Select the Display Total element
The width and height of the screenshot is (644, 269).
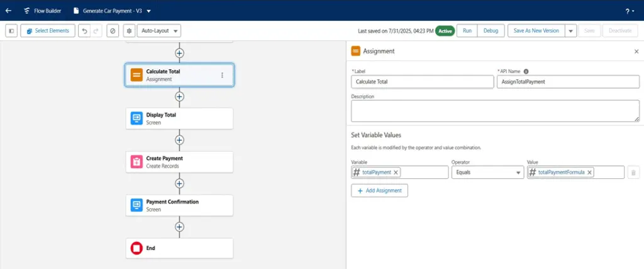[179, 118]
